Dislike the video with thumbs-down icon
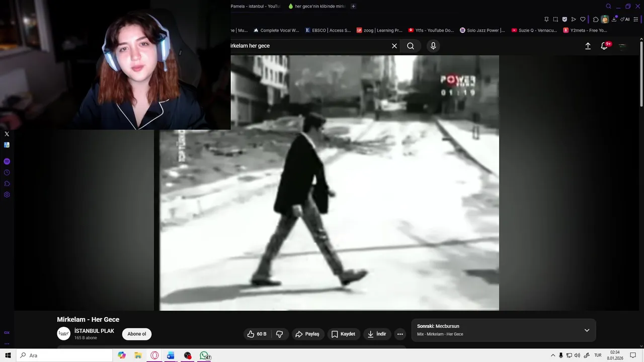 (280, 334)
